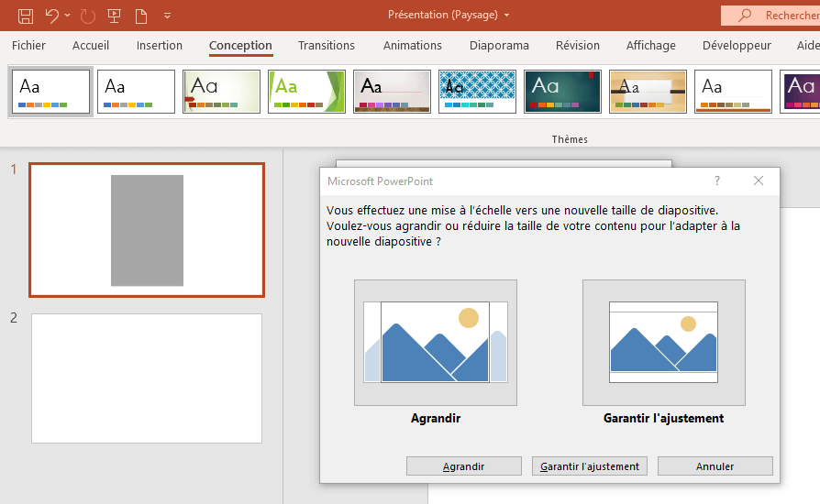Click Annuler to cancel the dialog
The width and height of the screenshot is (820, 504).
(715, 466)
